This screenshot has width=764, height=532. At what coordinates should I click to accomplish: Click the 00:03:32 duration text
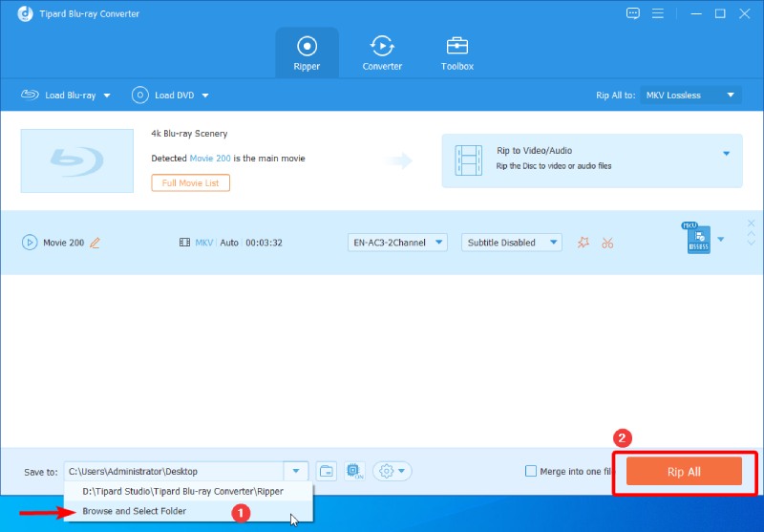pyautogui.click(x=264, y=243)
